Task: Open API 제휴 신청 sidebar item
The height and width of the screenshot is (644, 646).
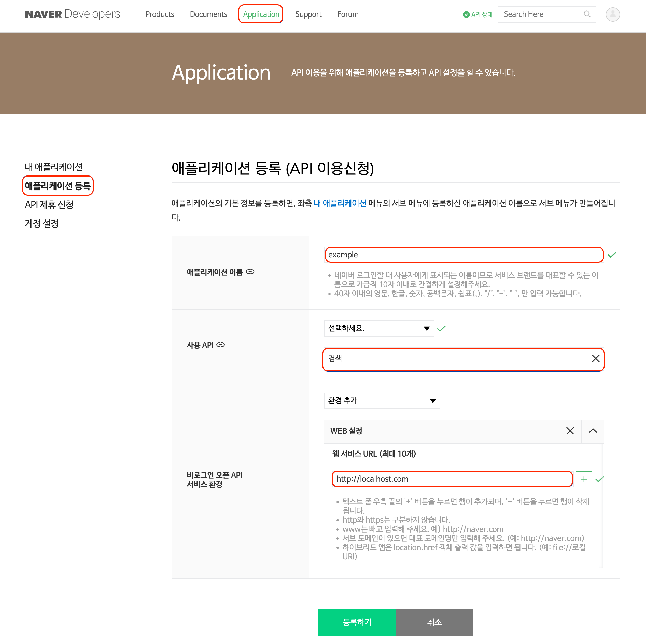Action: click(49, 204)
